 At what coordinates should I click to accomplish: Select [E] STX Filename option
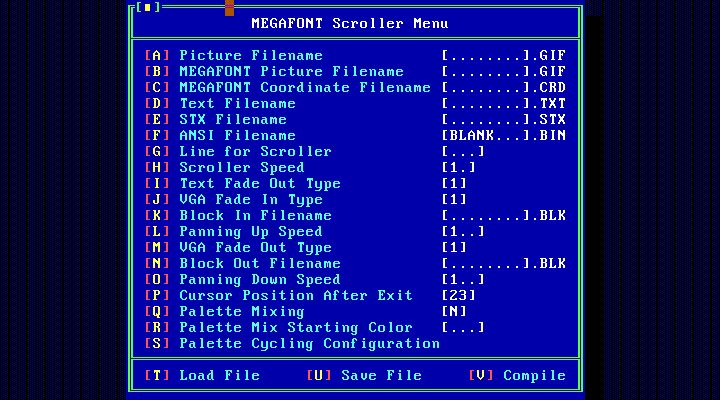[216, 120]
